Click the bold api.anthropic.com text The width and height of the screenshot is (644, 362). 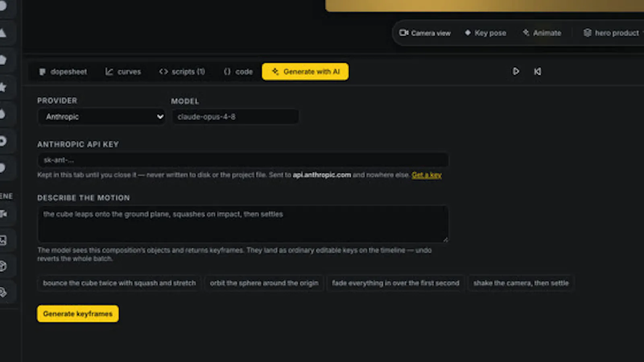pyautogui.click(x=322, y=175)
